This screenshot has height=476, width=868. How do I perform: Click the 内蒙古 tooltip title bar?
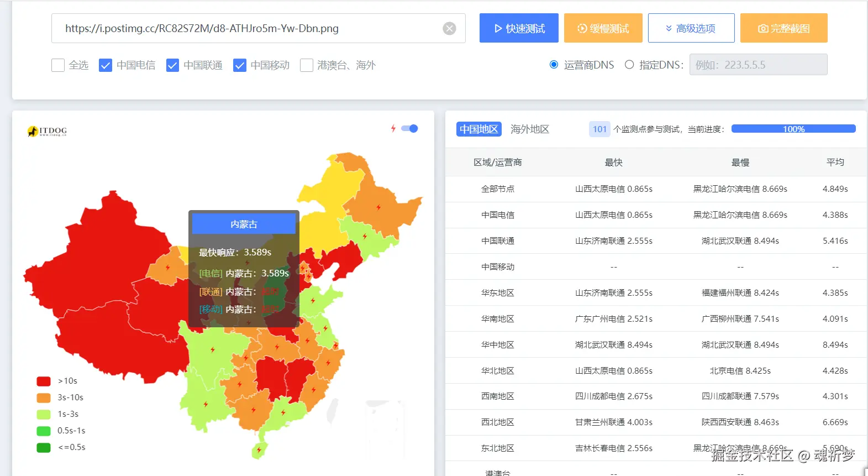coord(244,224)
